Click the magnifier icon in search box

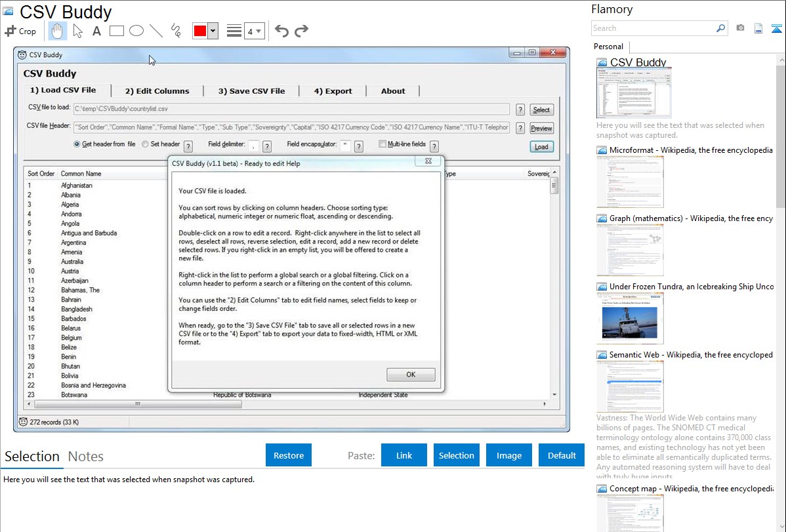(720, 28)
